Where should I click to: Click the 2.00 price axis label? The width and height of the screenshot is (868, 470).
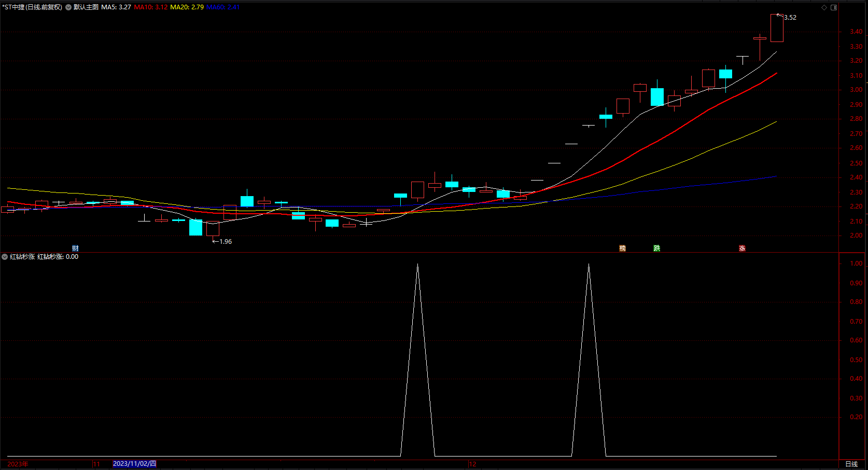pos(856,236)
